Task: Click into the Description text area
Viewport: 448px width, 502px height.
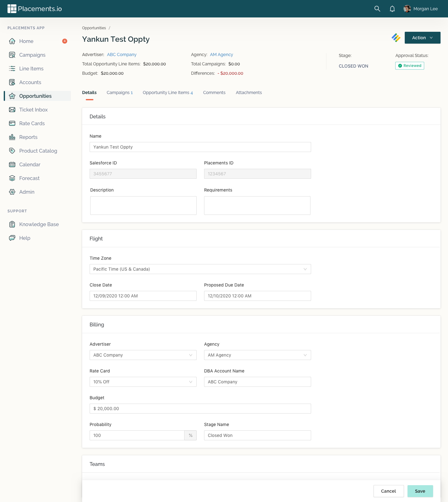Action: [143, 206]
